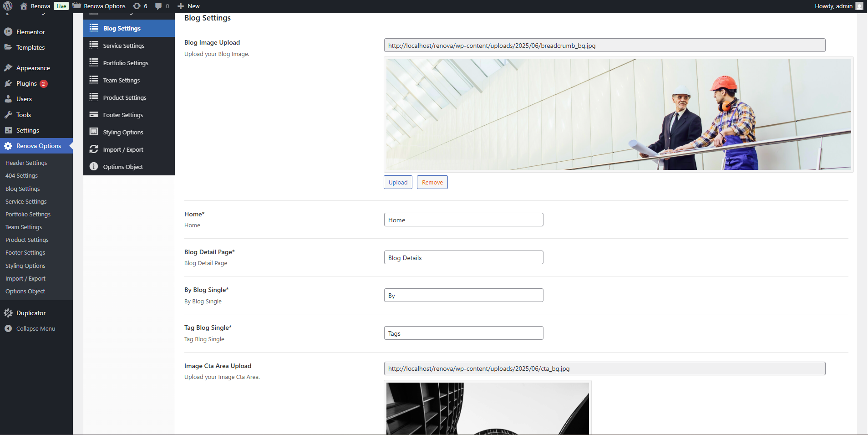868x435 pixels.
Task: Open Header Settings in the sidebar submenu
Action: pyautogui.click(x=26, y=163)
